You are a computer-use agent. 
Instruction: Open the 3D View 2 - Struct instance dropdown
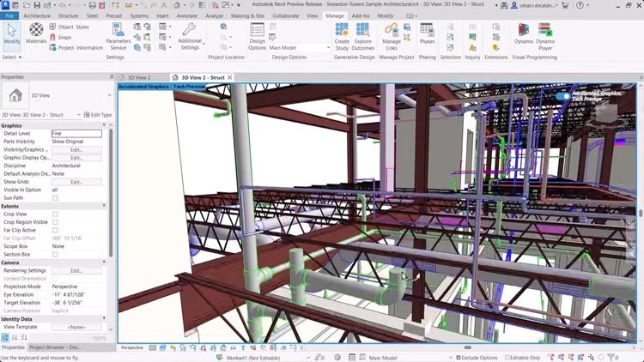click(x=78, y=115)
